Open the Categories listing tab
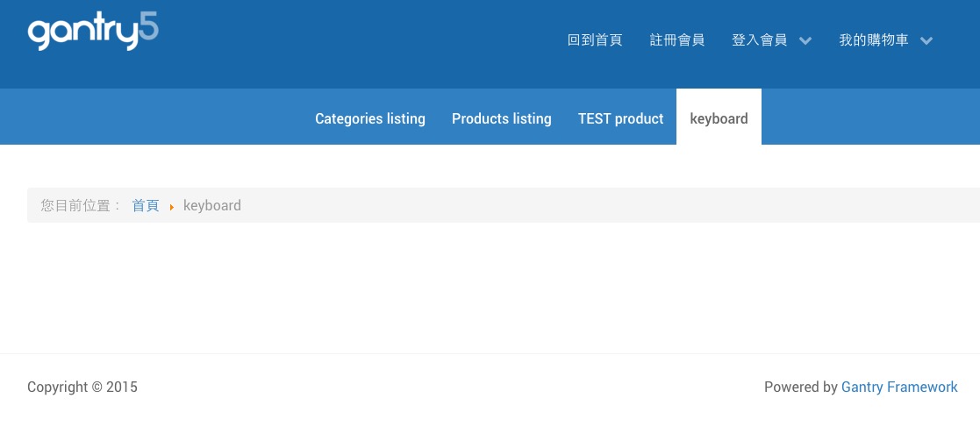 click(x=370, y=118)
